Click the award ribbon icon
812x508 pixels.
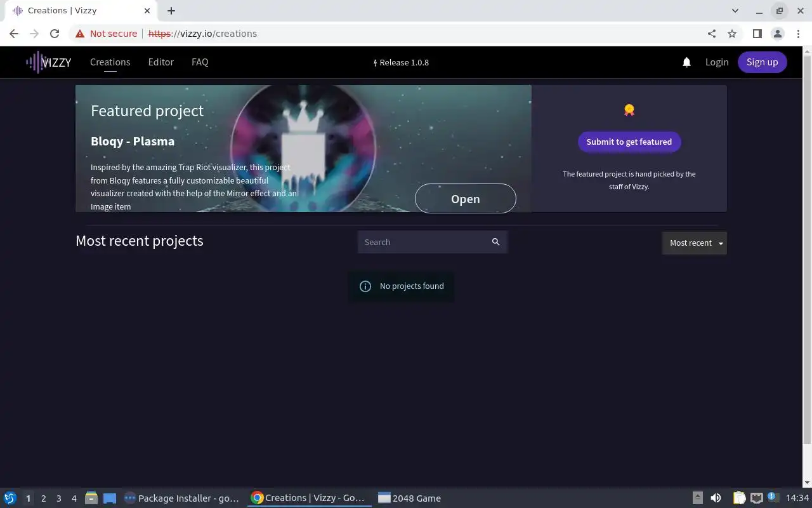click(629, 110)
